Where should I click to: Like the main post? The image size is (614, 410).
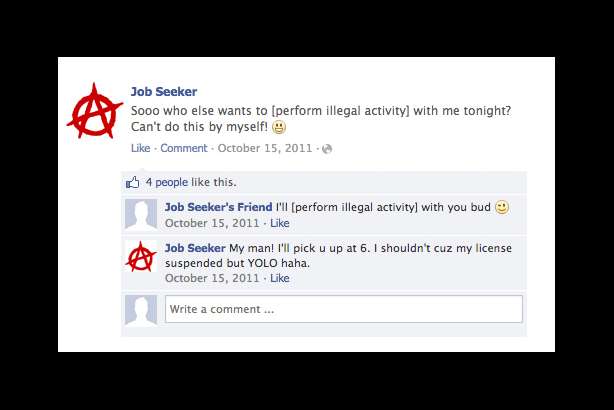[141, 148]
